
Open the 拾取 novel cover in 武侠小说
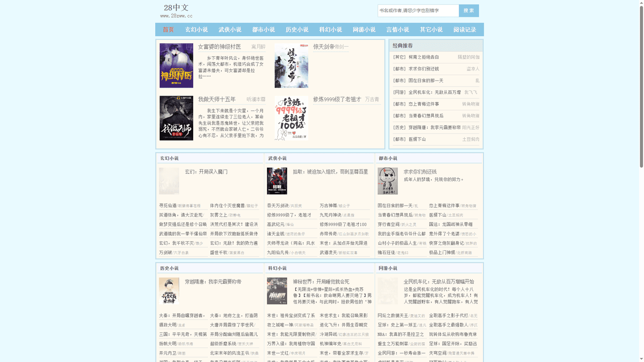click(x=277, y=181)
